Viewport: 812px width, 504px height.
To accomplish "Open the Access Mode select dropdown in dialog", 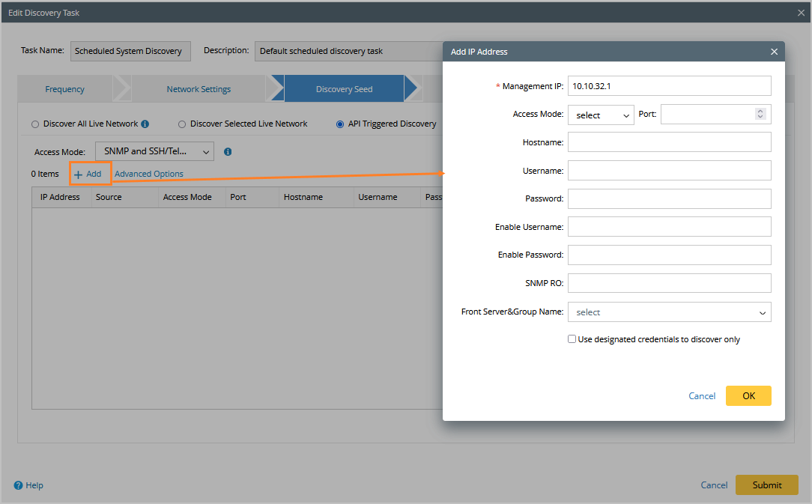I will 601,115.
